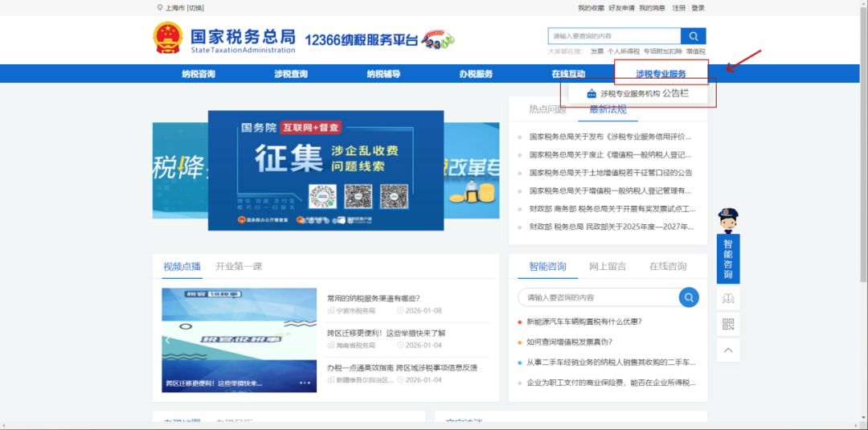Focus the top search input field
Screen dimensions: 868x430
coord(615,36)
